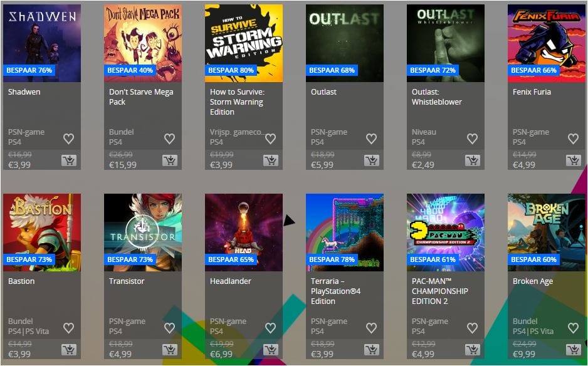Add Broken Age to cart

tap(574, 350)
